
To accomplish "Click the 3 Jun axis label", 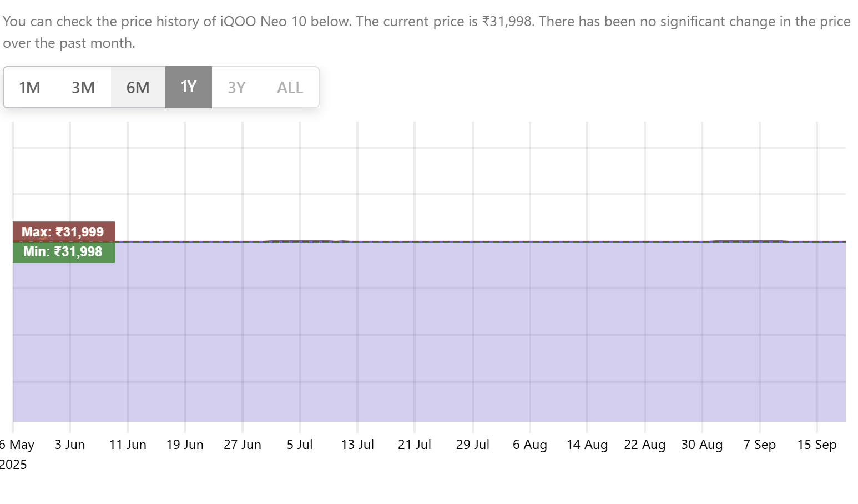I will (x=70, y=445).
